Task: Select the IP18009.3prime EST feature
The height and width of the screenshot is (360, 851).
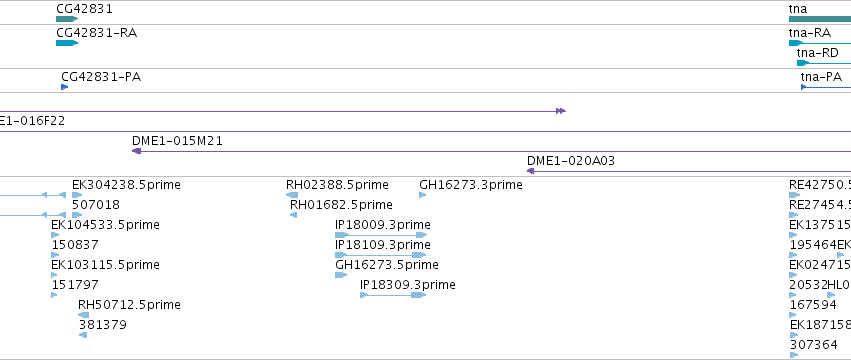Action: point(381,235)
